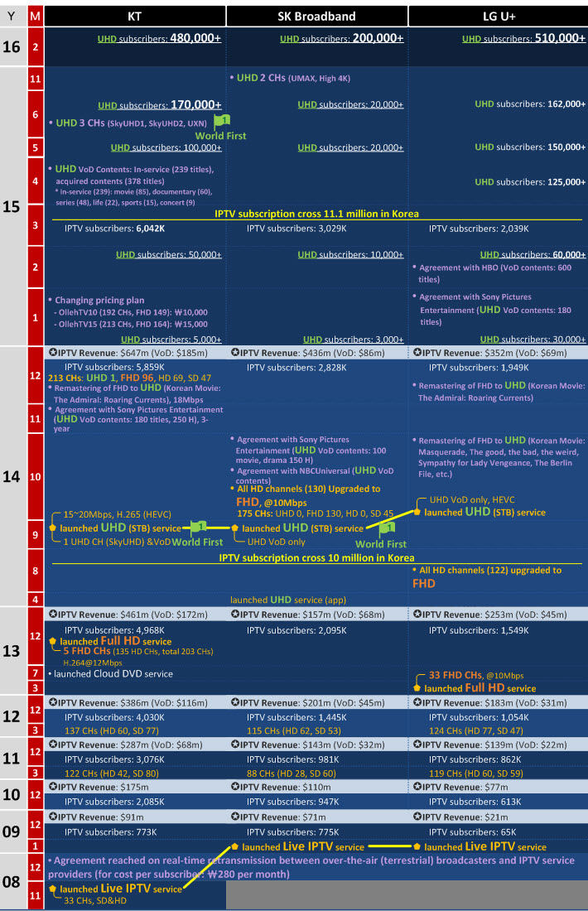Click 'Agreement reached on real-time retransmission' text
The width and height of the screenshot is (588, 911).
point(311,867)
